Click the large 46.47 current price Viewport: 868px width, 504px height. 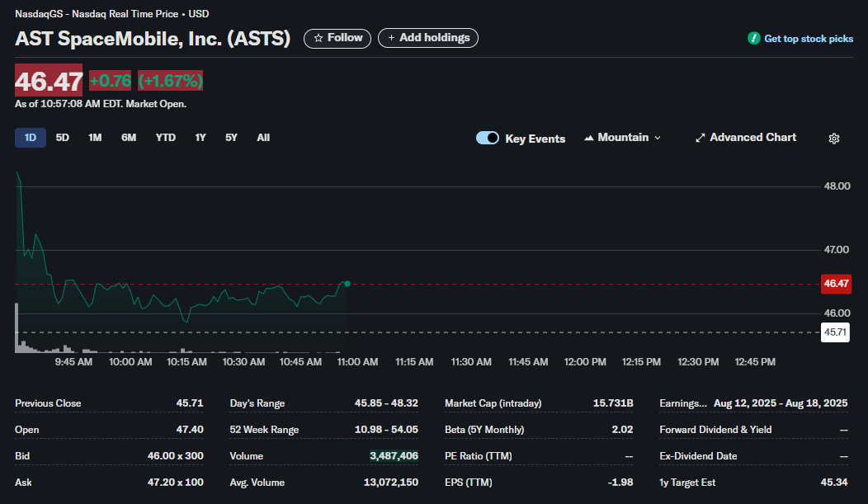[49, 82]
